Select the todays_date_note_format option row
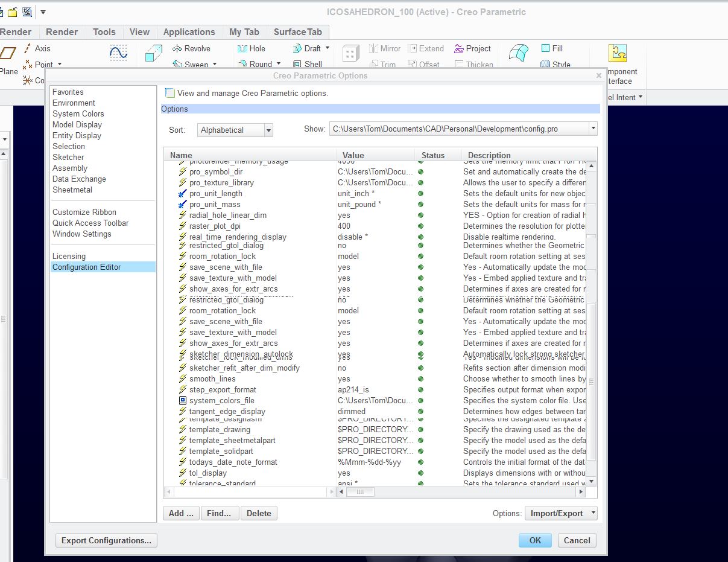The height and width of the screenshot is (562, 728). pos(375,462)
